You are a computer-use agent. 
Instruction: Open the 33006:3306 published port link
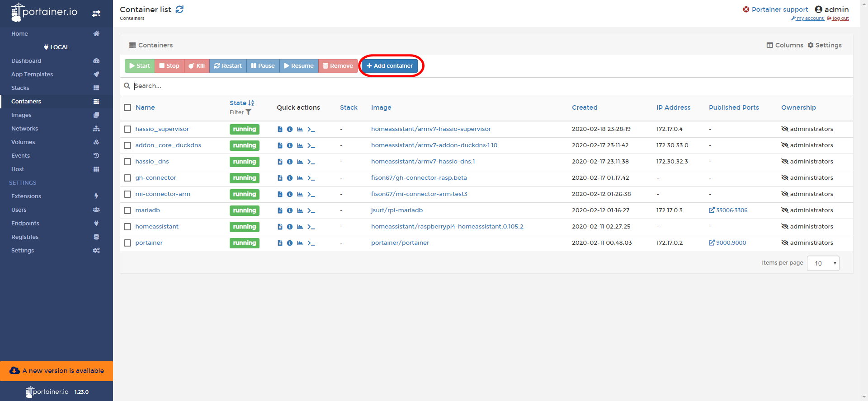click(728, 210)
